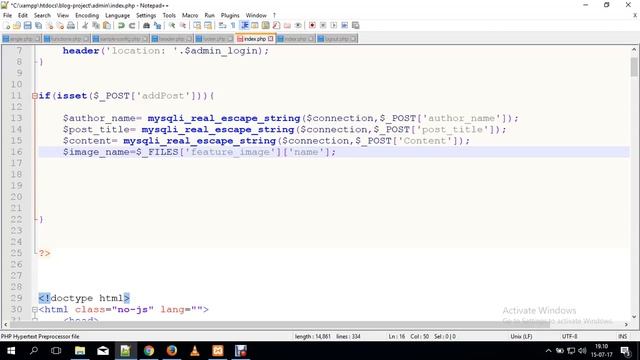The width and height of the screenshot is (640, 360).
Task: Click the Open file toolbar icon
Action: 17,25
